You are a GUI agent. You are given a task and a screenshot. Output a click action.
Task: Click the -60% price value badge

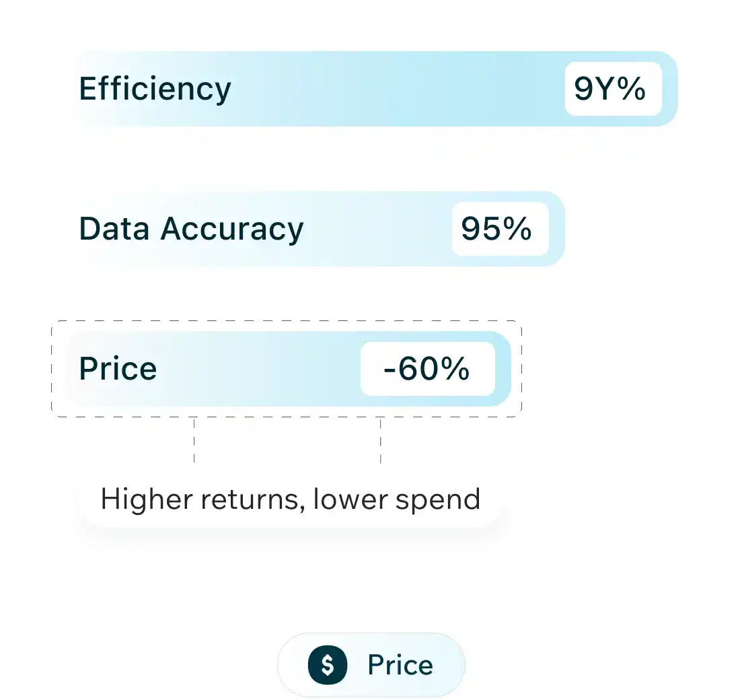point(427,369)
